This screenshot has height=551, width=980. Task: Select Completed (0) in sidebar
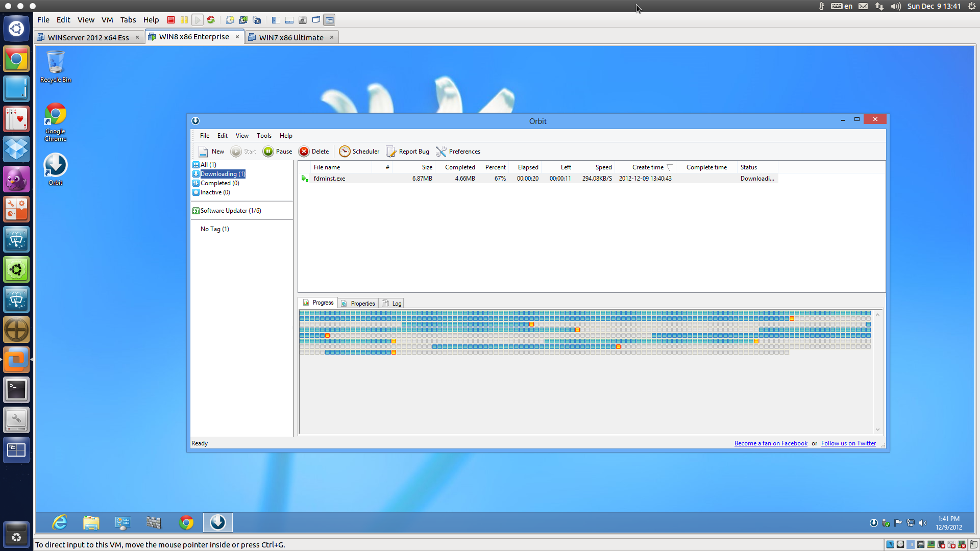[219, 183]
